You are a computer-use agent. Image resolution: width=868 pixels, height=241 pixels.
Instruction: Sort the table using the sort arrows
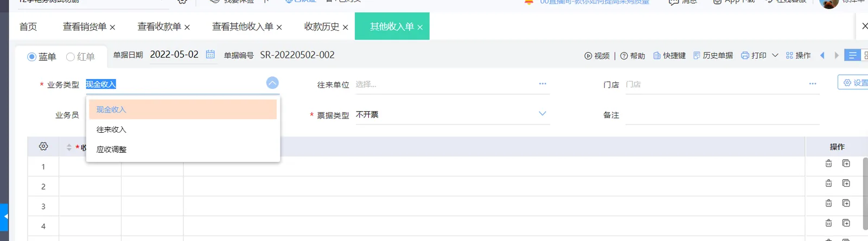pyautogui.click(x=69, y=147)
